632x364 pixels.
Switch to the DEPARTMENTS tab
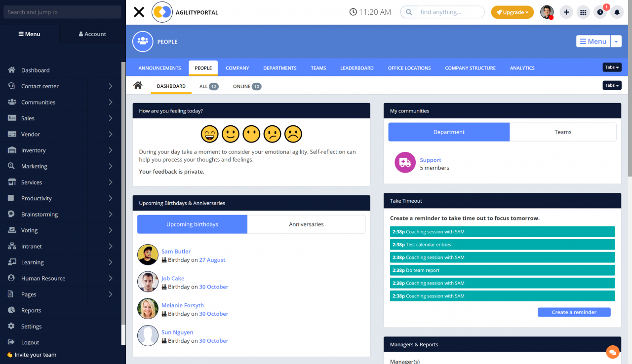[279, 68]
